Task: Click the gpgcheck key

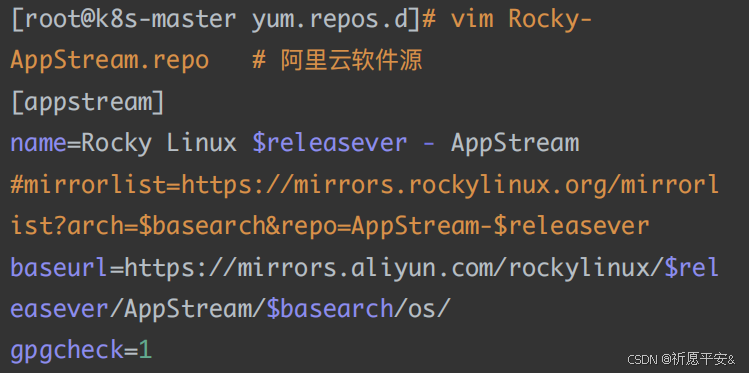Action: (67, 351)
